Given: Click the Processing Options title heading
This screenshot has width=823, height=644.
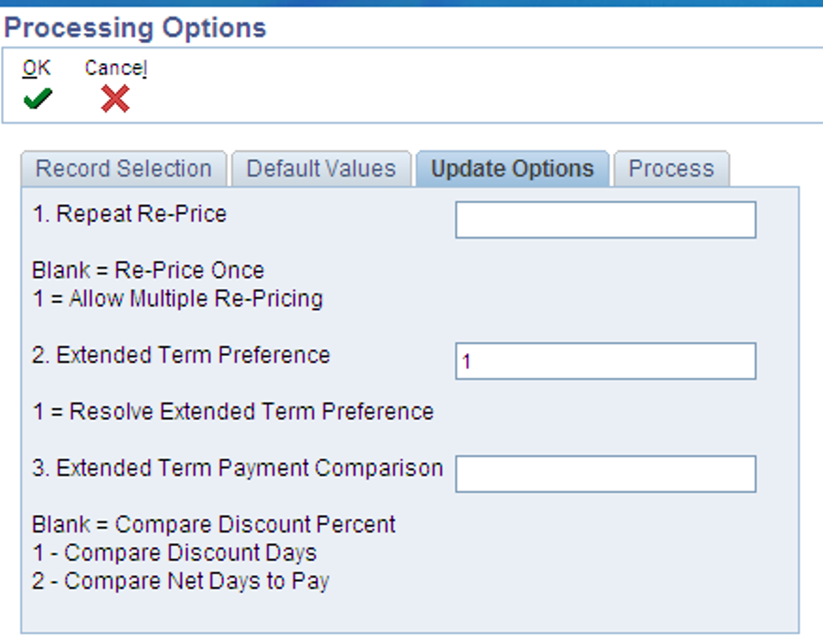Looking at the screenshot, I should coord(135,27).
